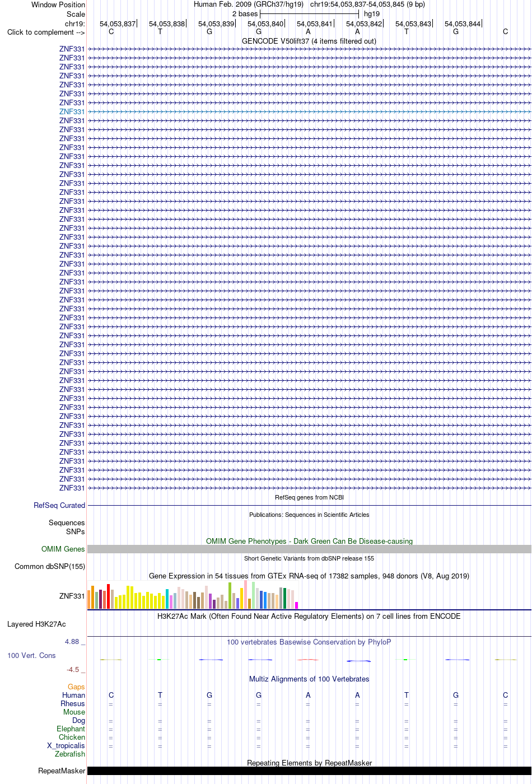
Task: Click the red PhyloP conservation mark
Action: [308, 660]
